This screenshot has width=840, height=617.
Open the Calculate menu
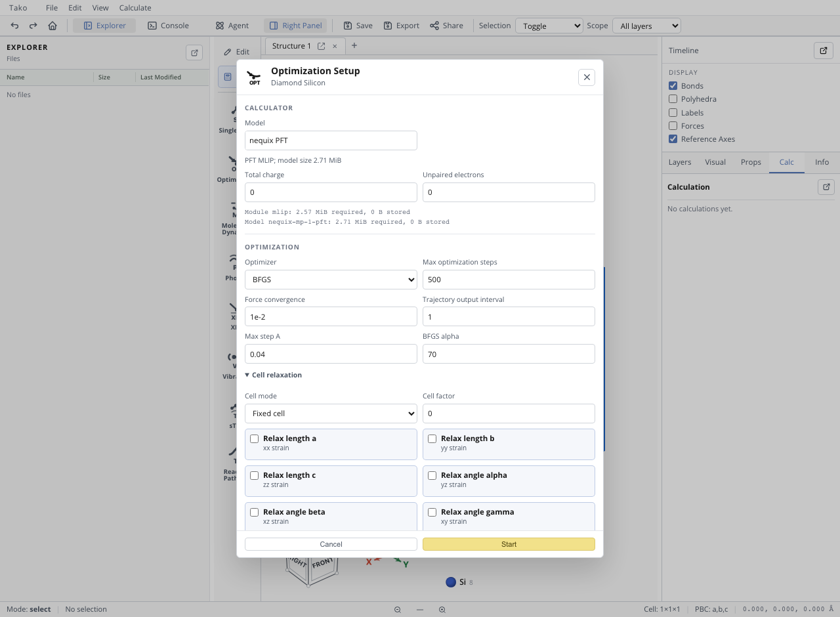(135, 8)
